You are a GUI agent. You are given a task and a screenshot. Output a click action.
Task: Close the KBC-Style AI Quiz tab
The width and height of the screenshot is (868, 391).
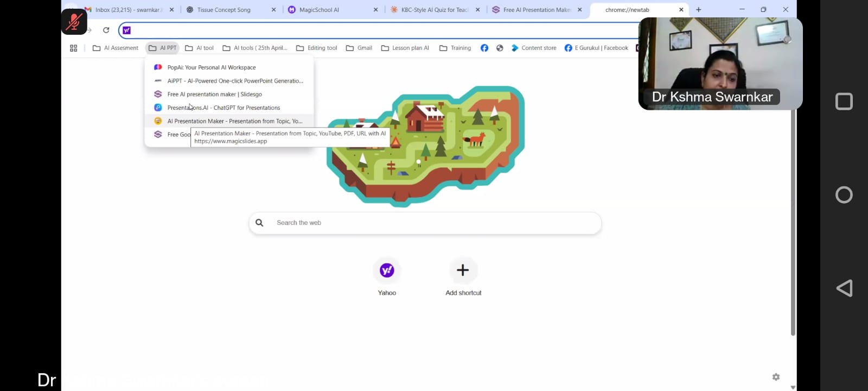pos(478,10)
